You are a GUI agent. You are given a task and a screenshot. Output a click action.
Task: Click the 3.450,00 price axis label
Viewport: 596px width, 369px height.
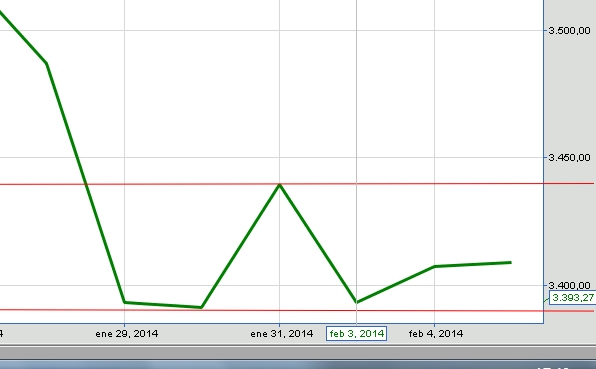(569, 157)
